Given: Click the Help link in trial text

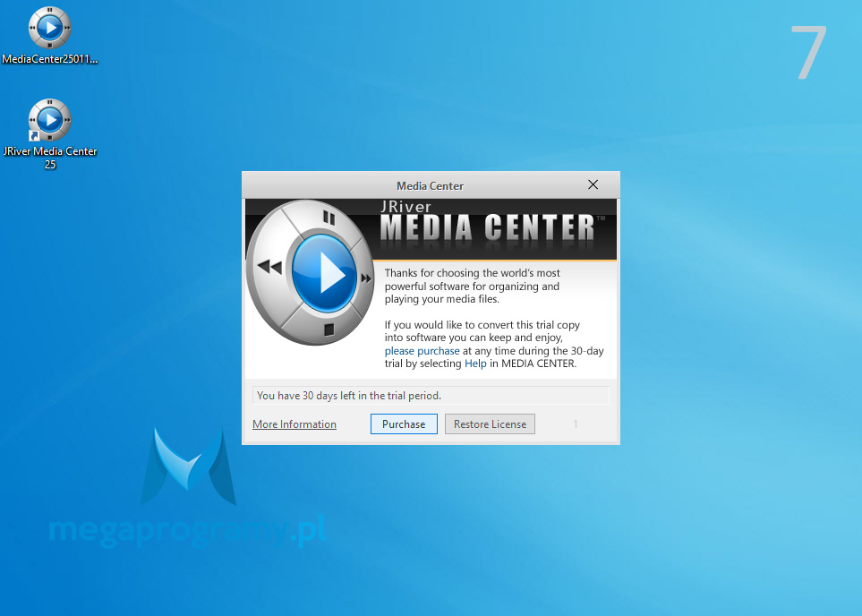Looking at the screenshot, I should pos(475,364).
